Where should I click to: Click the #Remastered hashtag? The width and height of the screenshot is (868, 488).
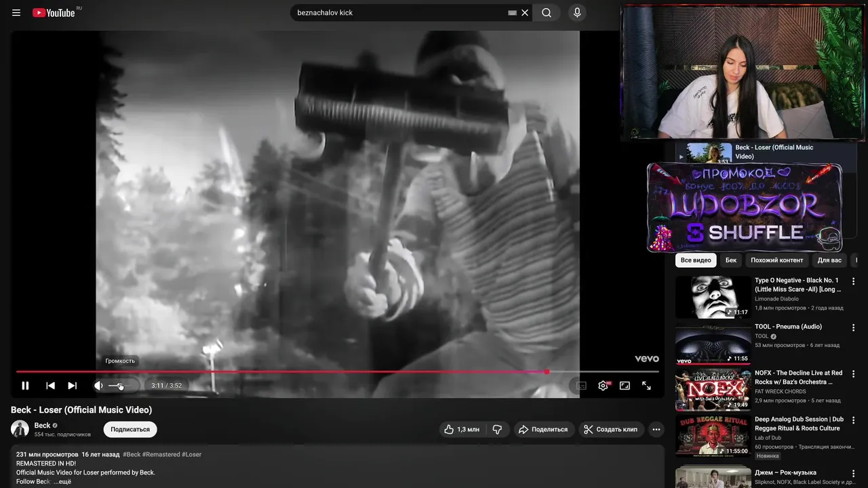point(161,454)
